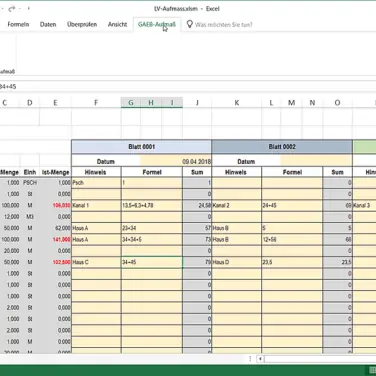Focus the 'Was möchten Sie tun?' search field
Screen dimensions: 376x376
pyautogui.click(x=224, y=25)
